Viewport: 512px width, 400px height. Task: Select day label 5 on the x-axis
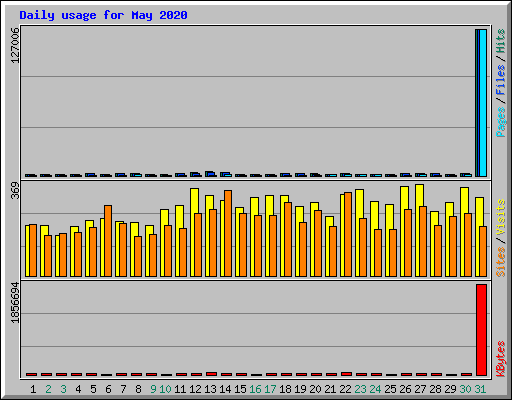coord(93,389)
